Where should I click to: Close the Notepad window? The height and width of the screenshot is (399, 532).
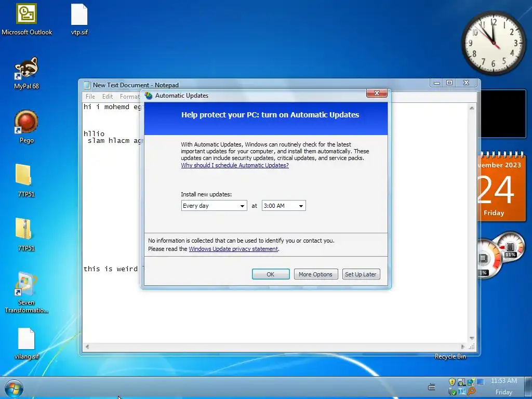click(466, 83)
